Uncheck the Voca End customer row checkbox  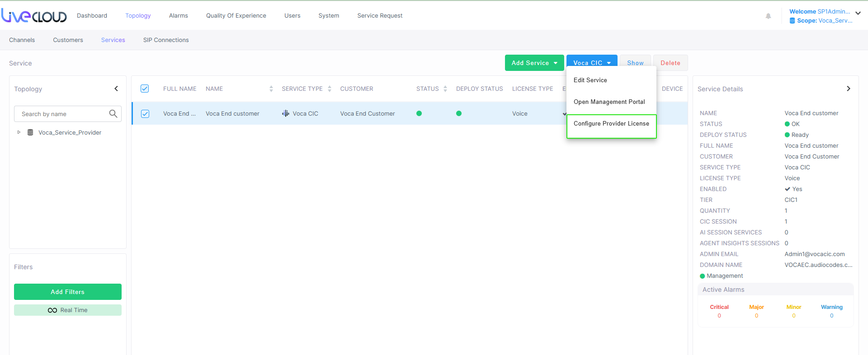145,114
